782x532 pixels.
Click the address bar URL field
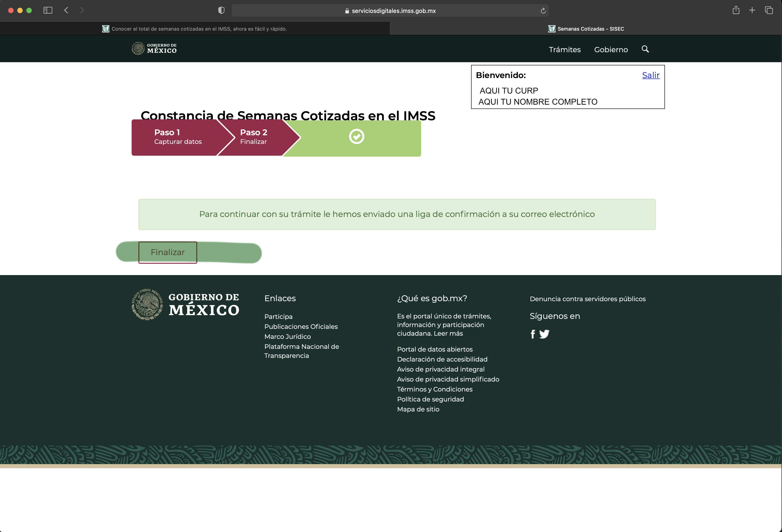(390, 11)
